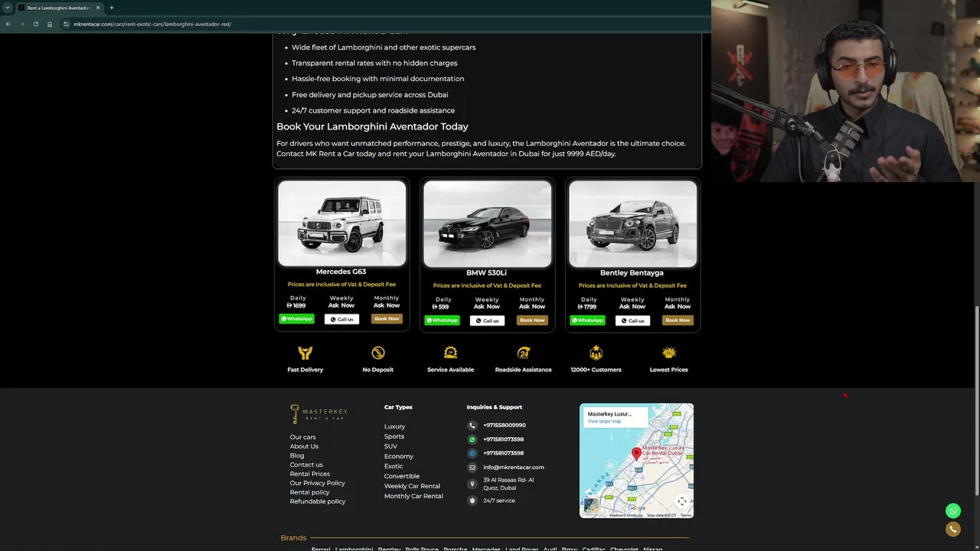Call us about the Bentley Bentayga
Screen dimensions: 980x551
tap(632, 321)
